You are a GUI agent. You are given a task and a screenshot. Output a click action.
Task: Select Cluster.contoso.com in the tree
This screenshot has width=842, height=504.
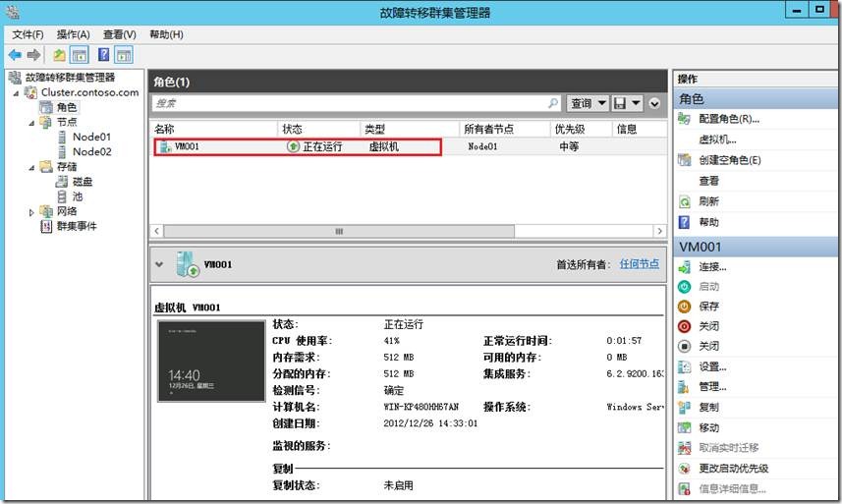[x=89, y=92]
